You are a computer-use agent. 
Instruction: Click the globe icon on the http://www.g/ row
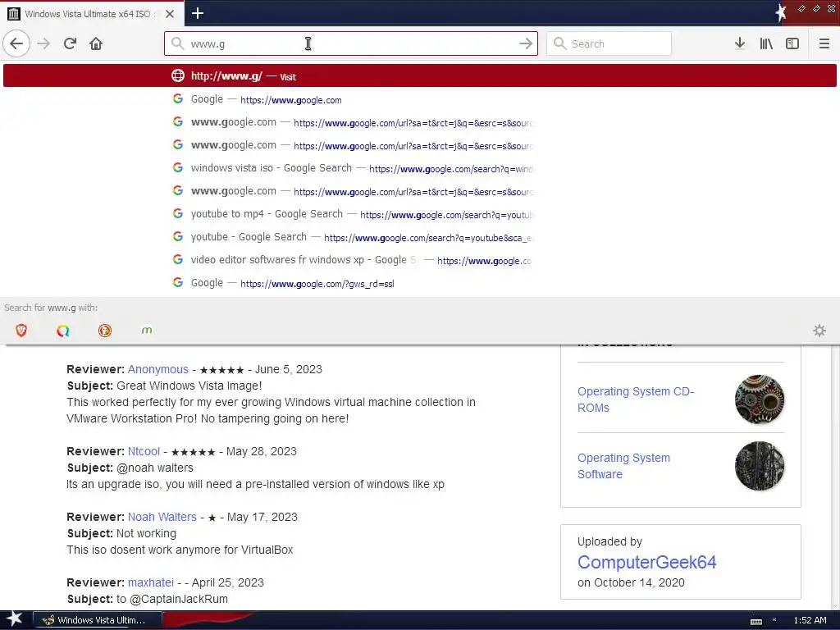(x=178, y=76)
